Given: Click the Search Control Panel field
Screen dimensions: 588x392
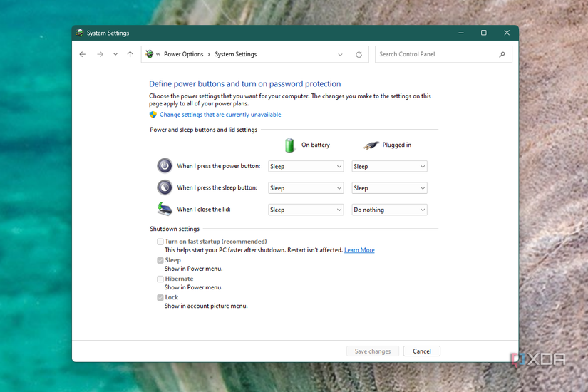Looking at the screenshot, I should click(436, 54).
